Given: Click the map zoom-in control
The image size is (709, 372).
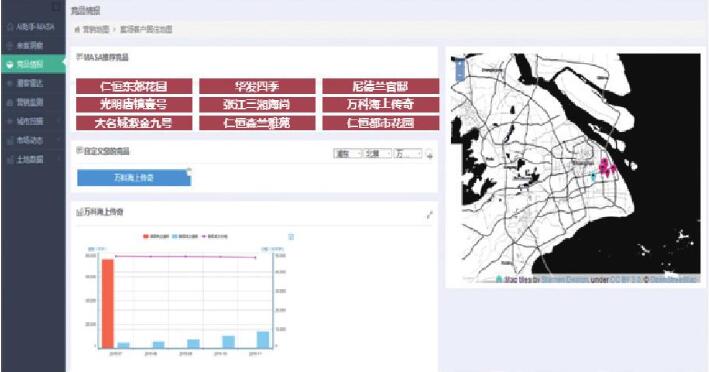Looking at the screenshot, I should point(460,64).
